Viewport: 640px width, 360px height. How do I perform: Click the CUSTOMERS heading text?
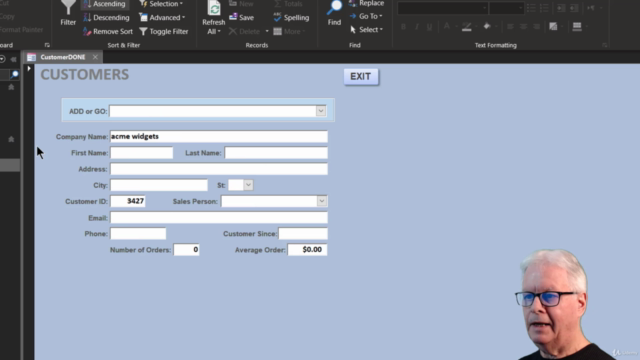click(x=84, y=75)
